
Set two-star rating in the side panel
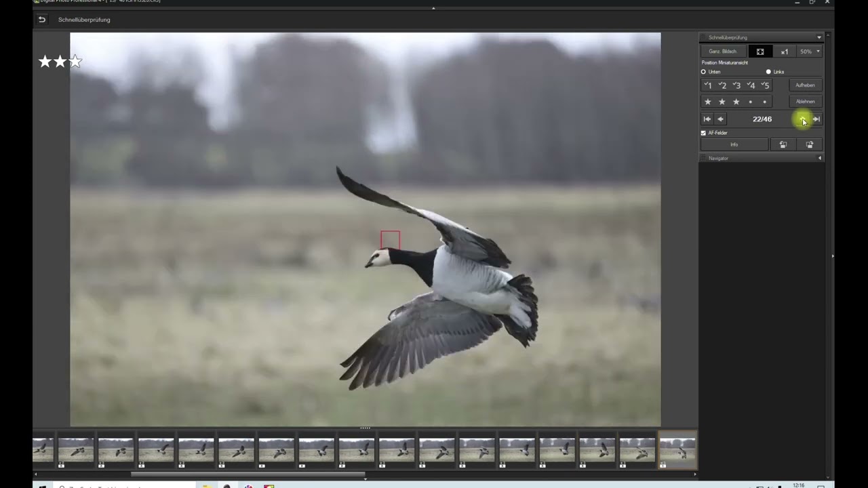722,102
